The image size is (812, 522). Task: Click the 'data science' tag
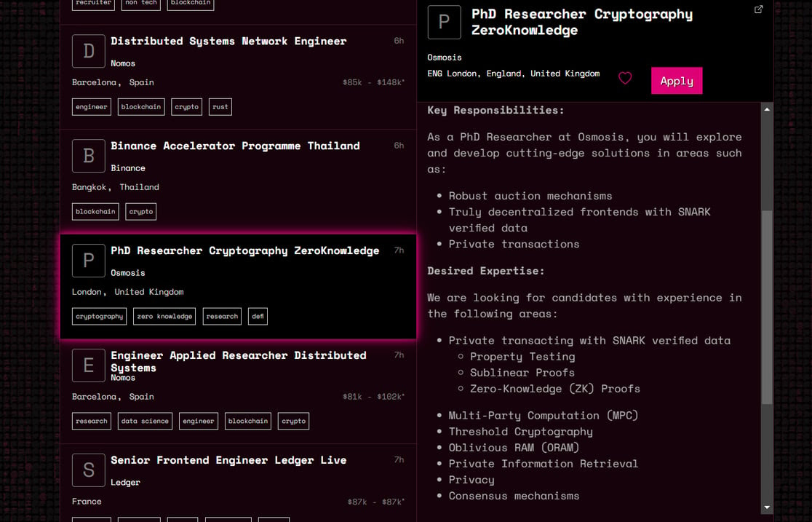click(145, 421)
